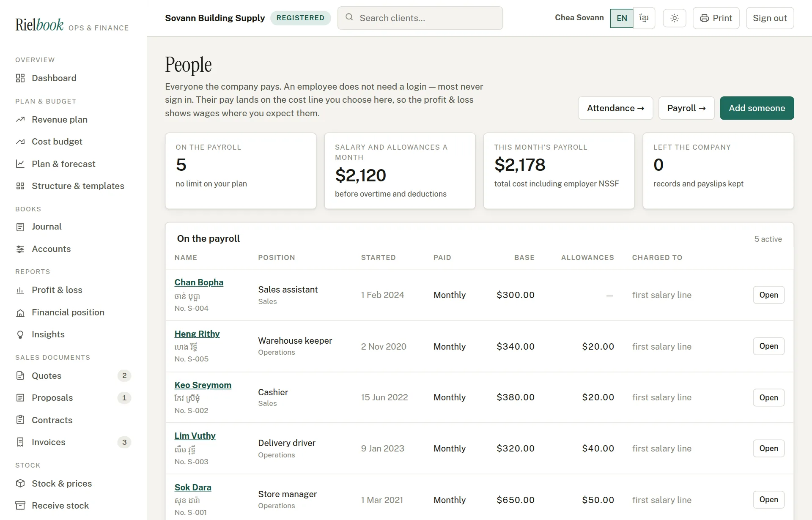The image size is (812, 520).
Task: Open the Attendance page button
Action: [x=615, y=108]
